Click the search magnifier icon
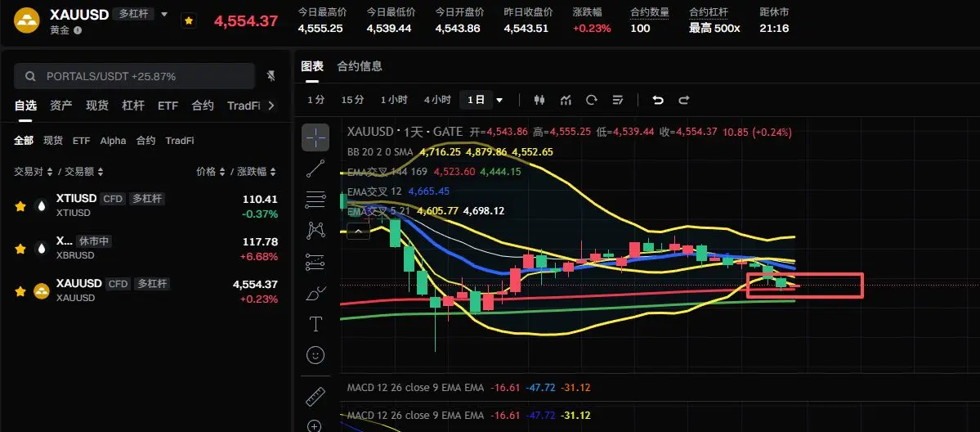The height and width of the screenshot is (432, 980). pos(30,76)
